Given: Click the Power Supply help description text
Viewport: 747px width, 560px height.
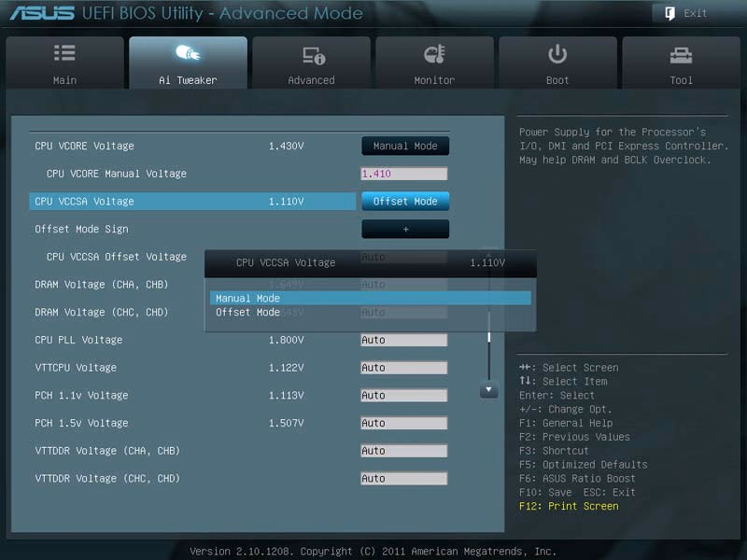Looking at the screenshot, I should point(624,146).
